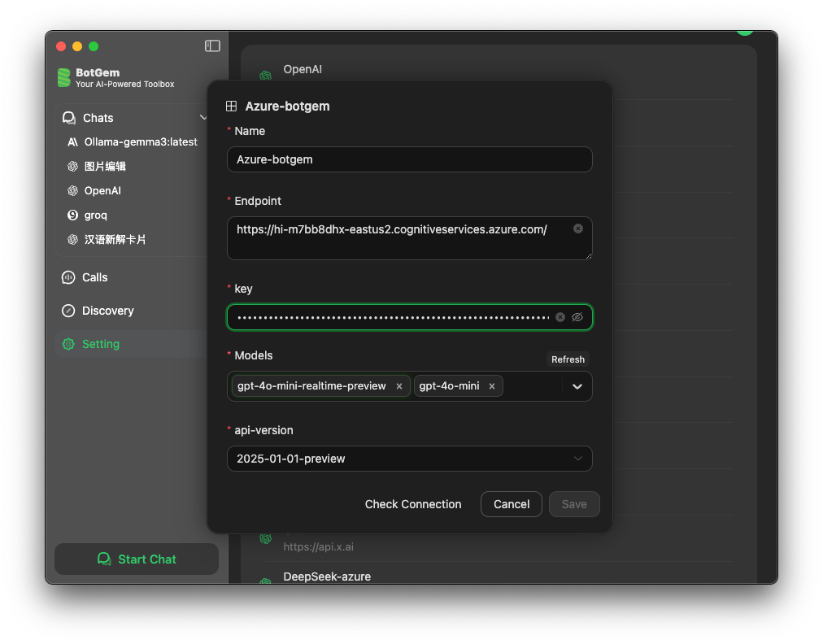Click the Save button

pos(574,504)
